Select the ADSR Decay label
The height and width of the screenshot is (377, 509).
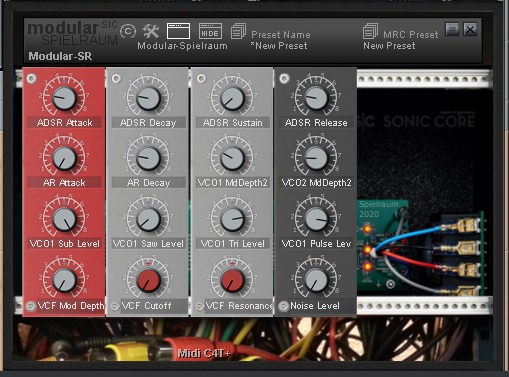pyautogui.click(x=148, y=123)
